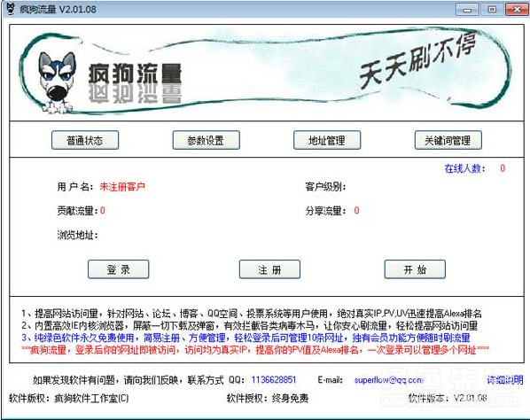The image size is (530, 420).
Task: Open the 详细说明 details link
Action: [x=505, y=380]
